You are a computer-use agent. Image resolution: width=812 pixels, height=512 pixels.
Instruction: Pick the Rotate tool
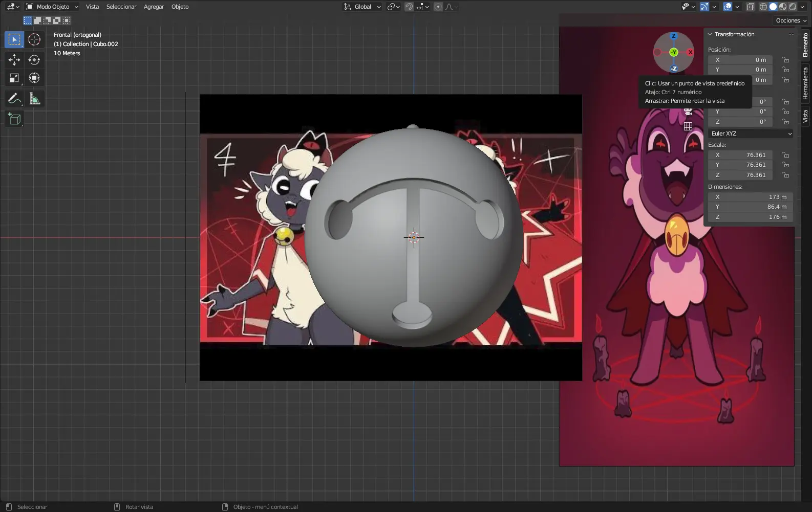34,60
